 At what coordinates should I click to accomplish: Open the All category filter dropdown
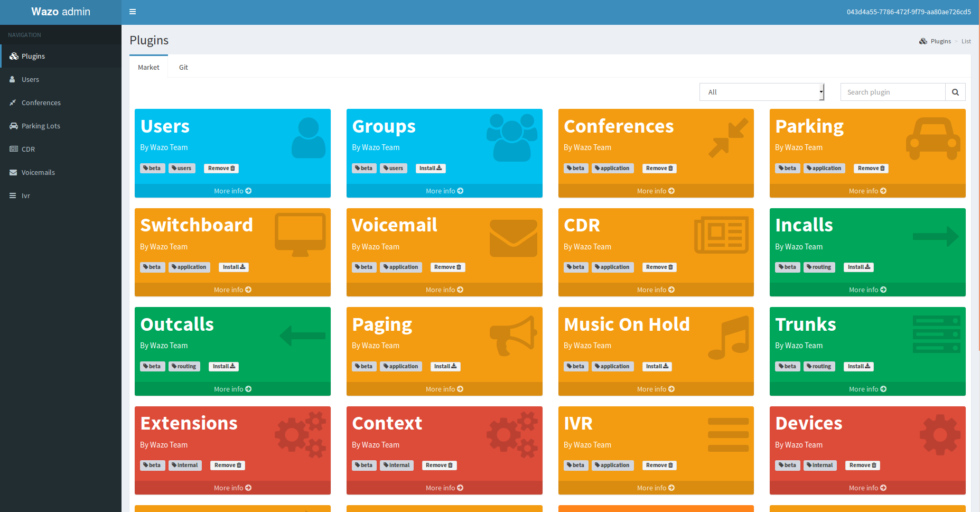coord(762,92)
